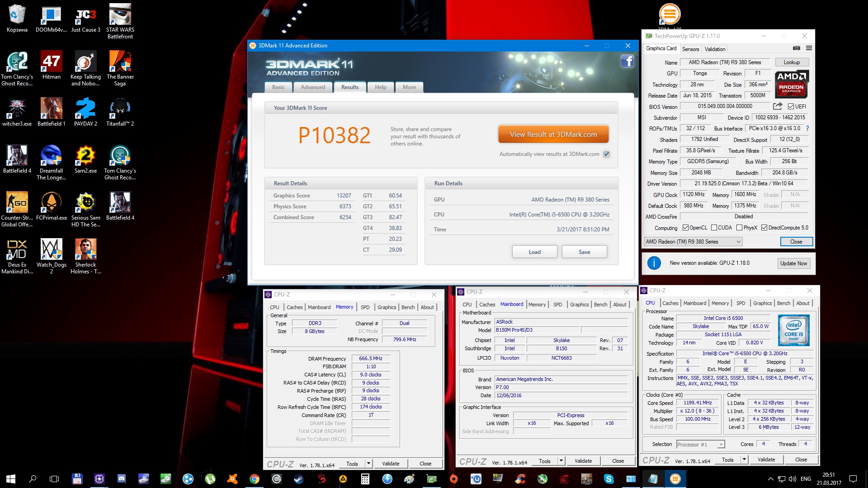The height and width of the screenshot is (488, 868).
Task: Open the Facebook icon in 3DMark 11
Action: click(x=627, y=61)
